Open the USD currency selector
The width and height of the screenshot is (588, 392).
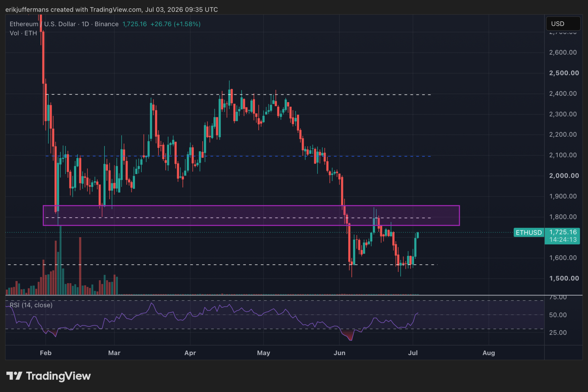pyautogui.click(x=563, y=24)
